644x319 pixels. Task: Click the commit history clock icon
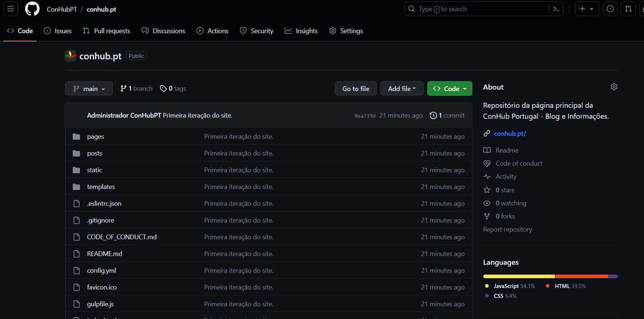(x=433, y=115)
